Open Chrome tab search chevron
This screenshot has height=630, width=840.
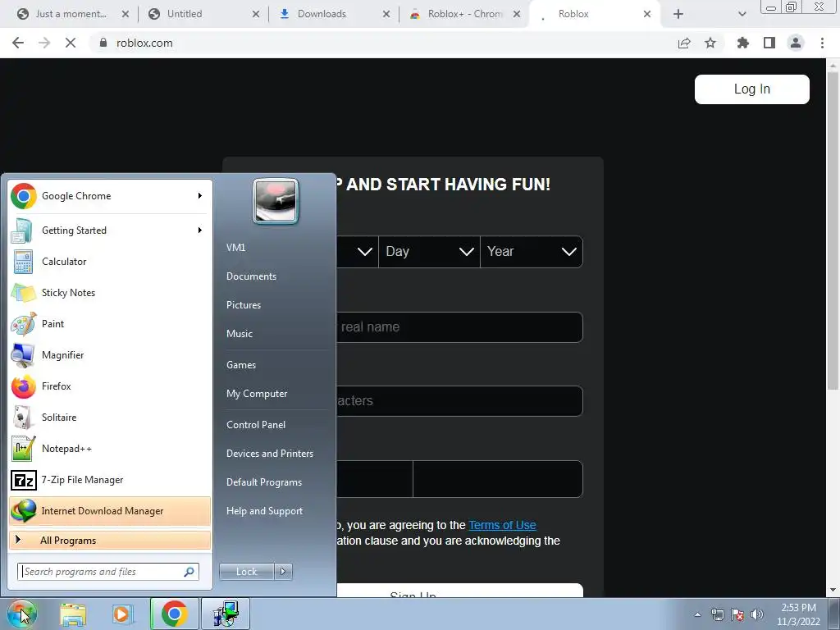(742, 14)
